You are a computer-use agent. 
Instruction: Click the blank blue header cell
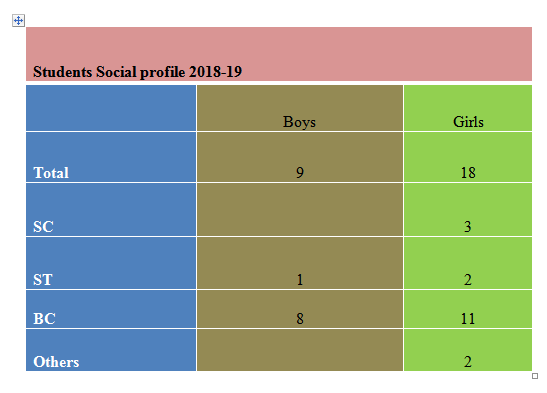[x=111, y=108]
